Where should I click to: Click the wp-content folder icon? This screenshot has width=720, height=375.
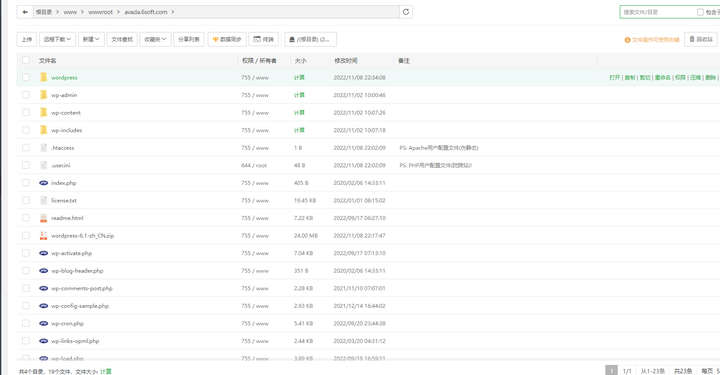(44, 112)
